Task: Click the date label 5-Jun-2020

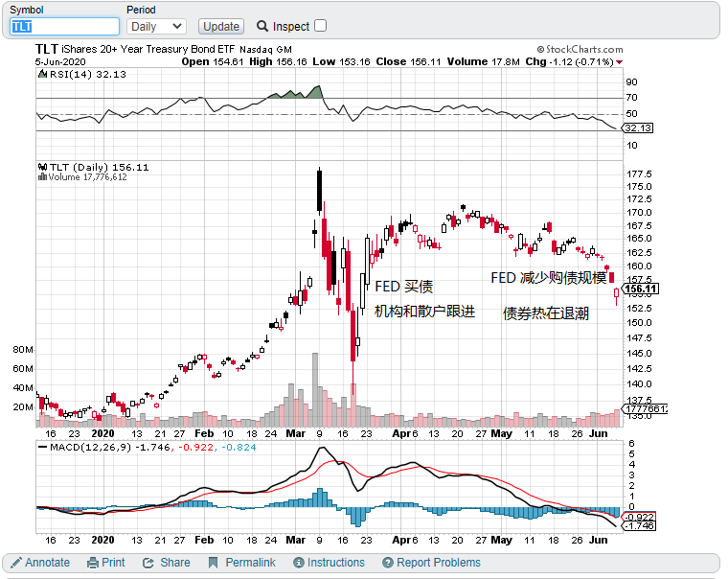Action: 60,61
